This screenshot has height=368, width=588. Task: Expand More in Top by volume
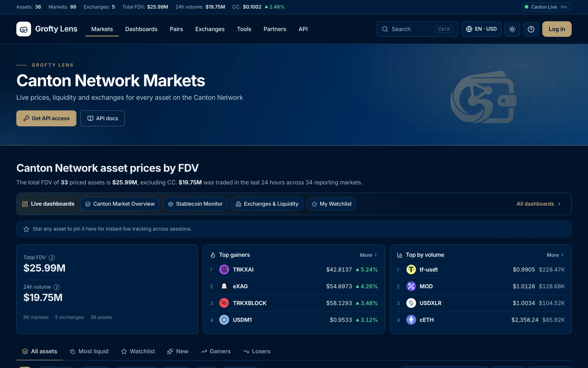point(555,255)
